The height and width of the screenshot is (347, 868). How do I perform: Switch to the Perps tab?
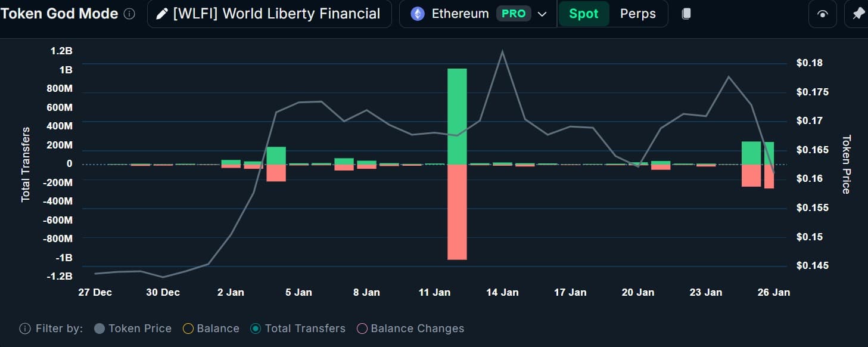click(638, 13)
